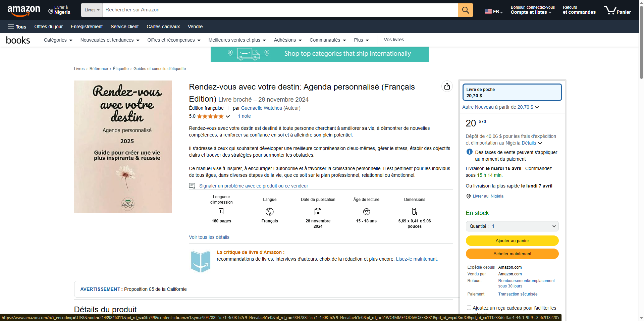Click Transaction sécurisée link
The height and width of the screenshot is (321, 644).
[x=518, y=294]
